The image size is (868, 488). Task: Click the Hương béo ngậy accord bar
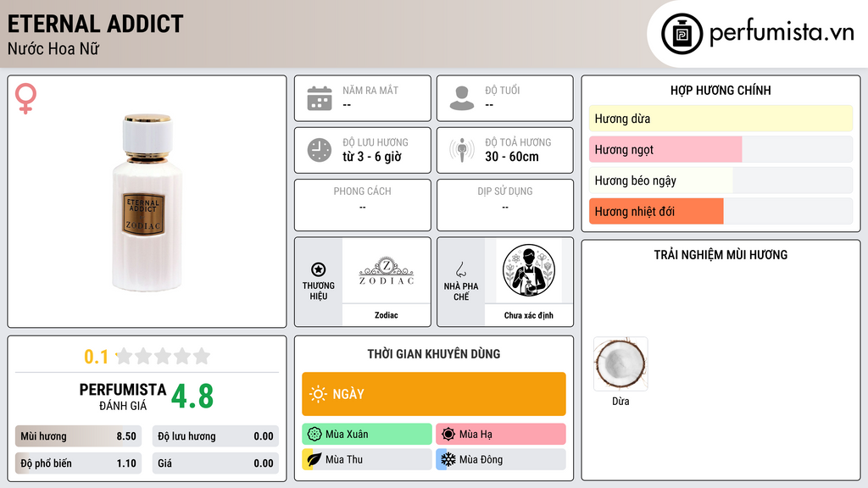(x=721, y=180)
